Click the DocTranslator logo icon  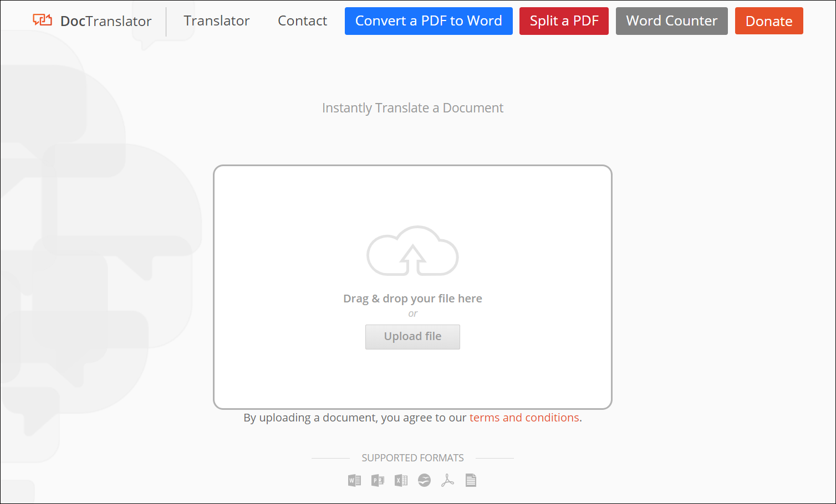42,20
